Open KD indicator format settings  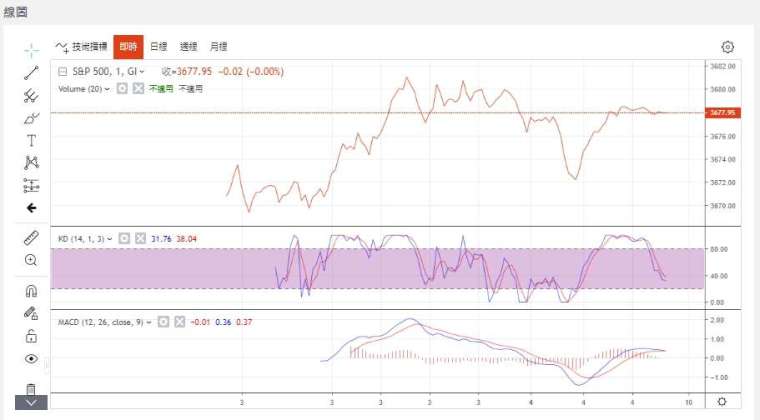coord(125,238)
